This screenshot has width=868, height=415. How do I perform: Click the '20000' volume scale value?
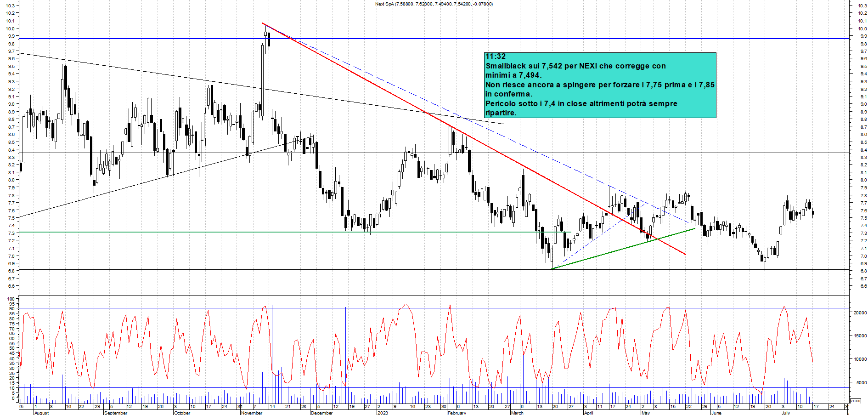coord(860,313)
